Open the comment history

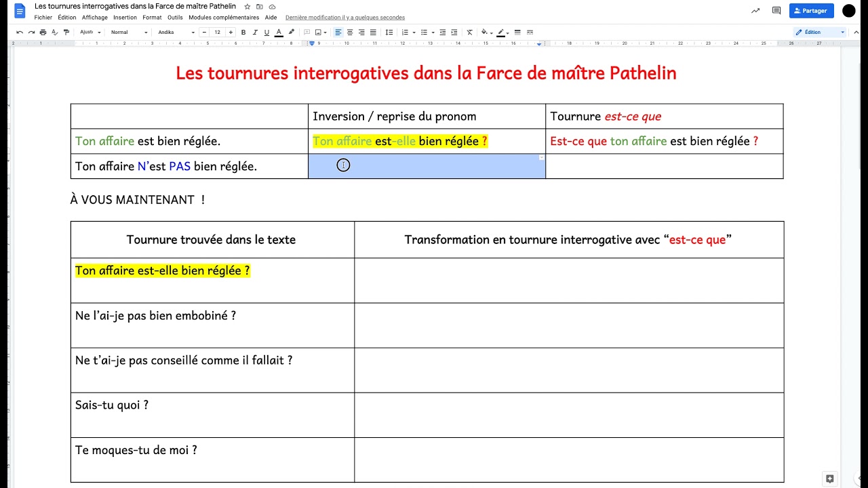pyautogui.click(x=776, y=11)
